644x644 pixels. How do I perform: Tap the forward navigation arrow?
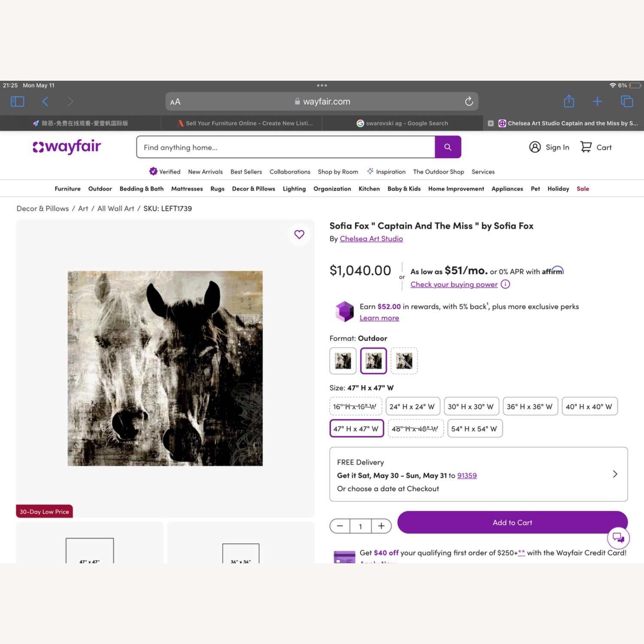click(x=70, y=101)
